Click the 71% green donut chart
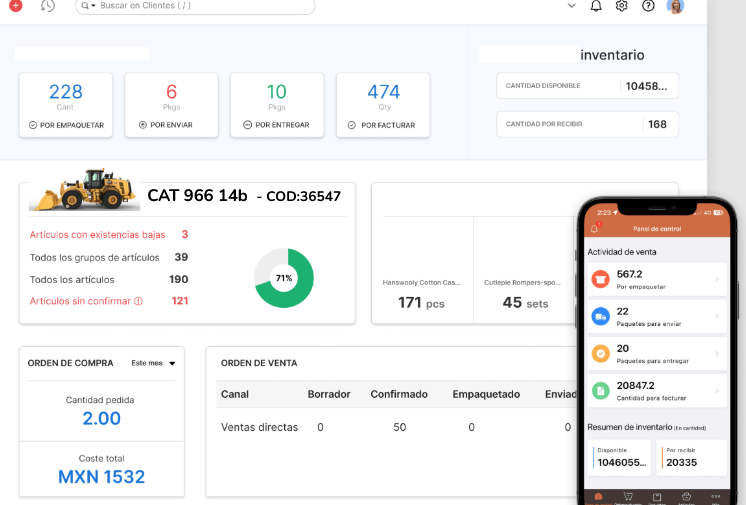 [x=284, y=278]
